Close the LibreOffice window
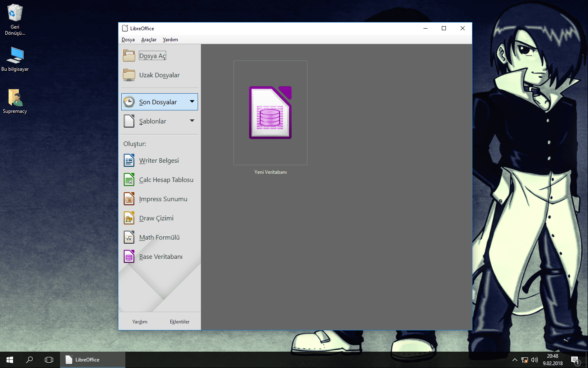Image resolution: width=588 pixels, height=368 pixels. [x=463, y=28]
